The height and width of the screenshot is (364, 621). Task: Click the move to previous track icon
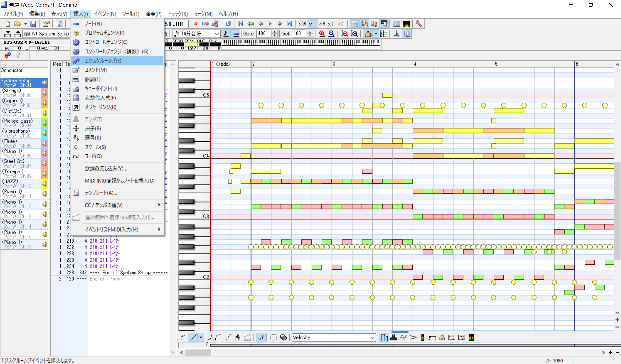[17, 34]
